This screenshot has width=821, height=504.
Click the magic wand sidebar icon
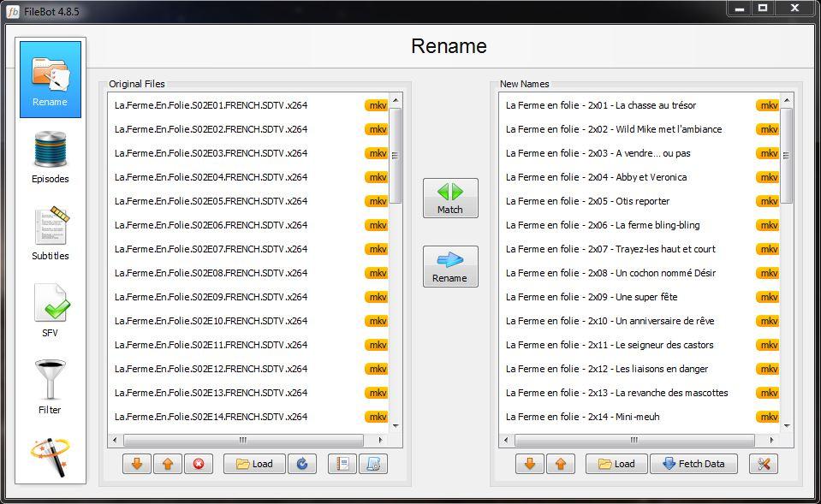(x=51, y=458)
